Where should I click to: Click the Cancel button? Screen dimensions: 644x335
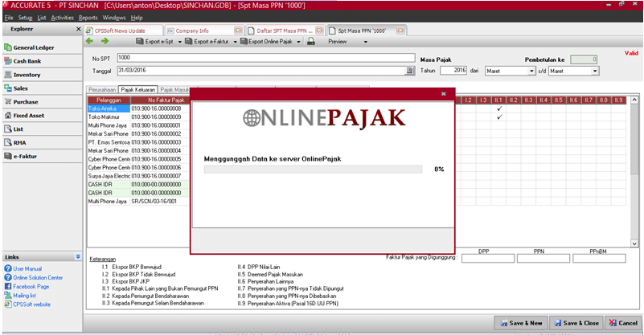click(x=623, y=323)
